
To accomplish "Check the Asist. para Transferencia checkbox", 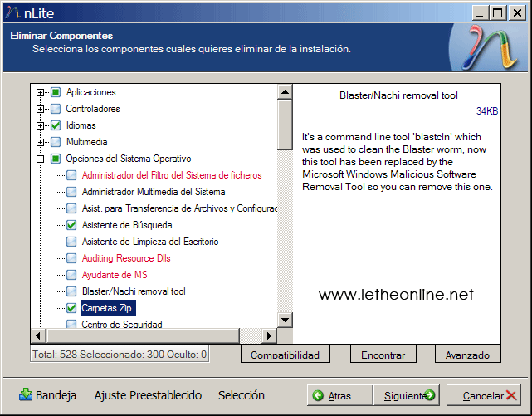I will tap(71, 208).
